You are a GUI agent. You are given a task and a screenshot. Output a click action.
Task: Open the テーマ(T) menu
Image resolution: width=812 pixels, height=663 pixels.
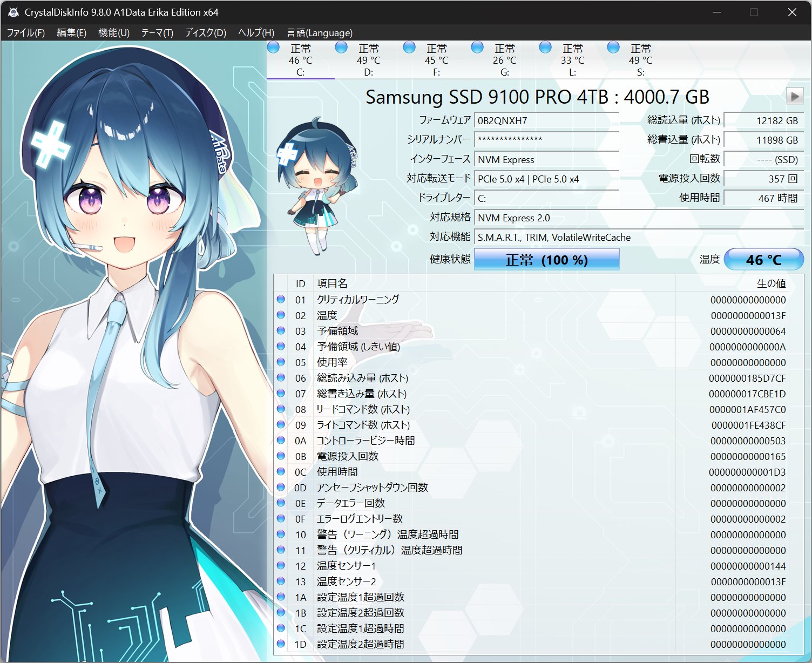click(x=157, y=32)
